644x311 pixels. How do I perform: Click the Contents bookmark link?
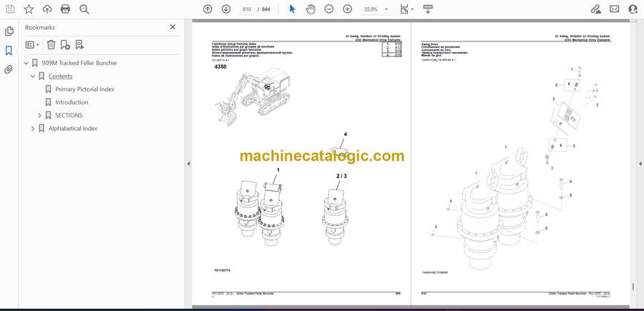click(x=60, y=76)
